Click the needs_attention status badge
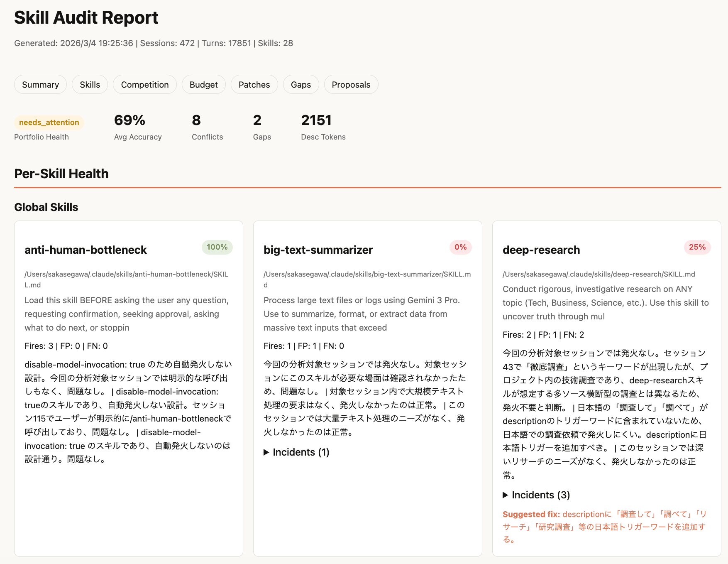This screenshot has width=728, height=564. point(48,122)
